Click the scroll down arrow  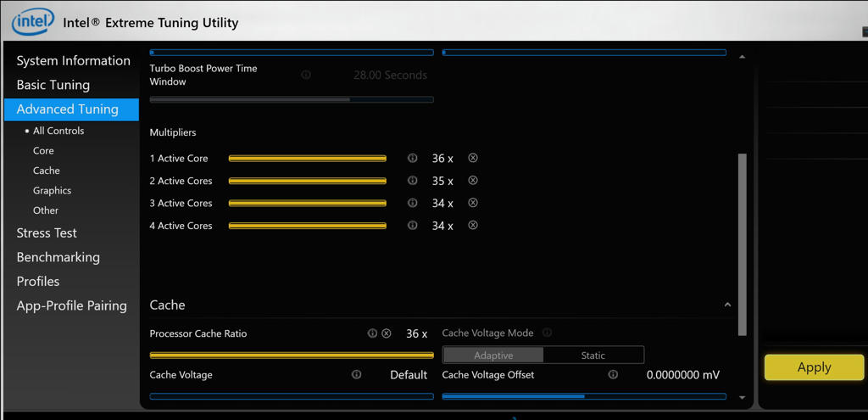pyautogui.click(x=743, y=397)
